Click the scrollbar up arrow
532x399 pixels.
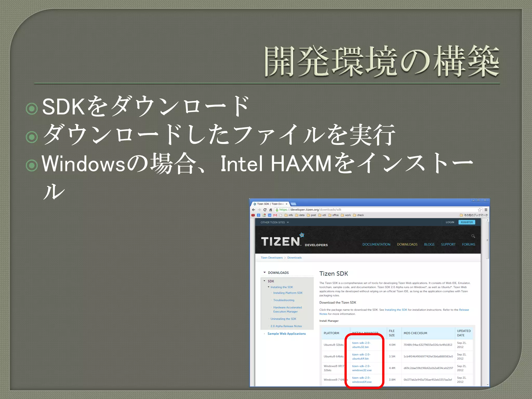[x=487, y=220]
